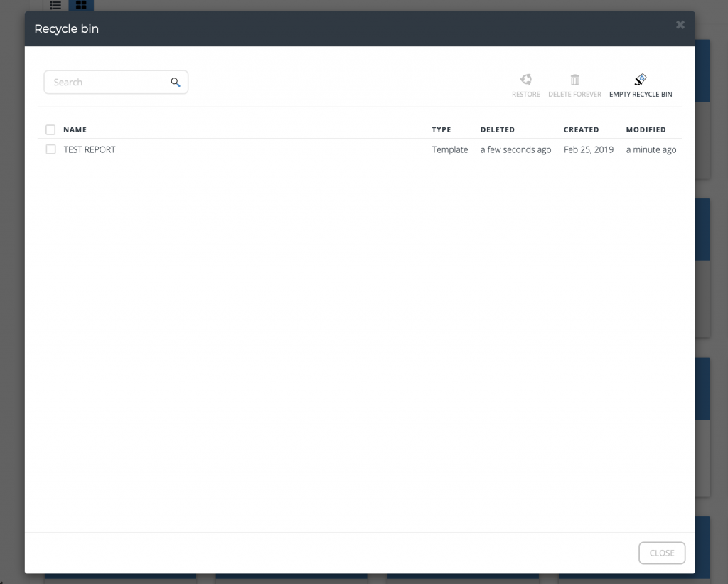Image resolution: width=728 pixels, height=584 pixels.
Task: Select the TEST REPORT item name
Action: 90,150
